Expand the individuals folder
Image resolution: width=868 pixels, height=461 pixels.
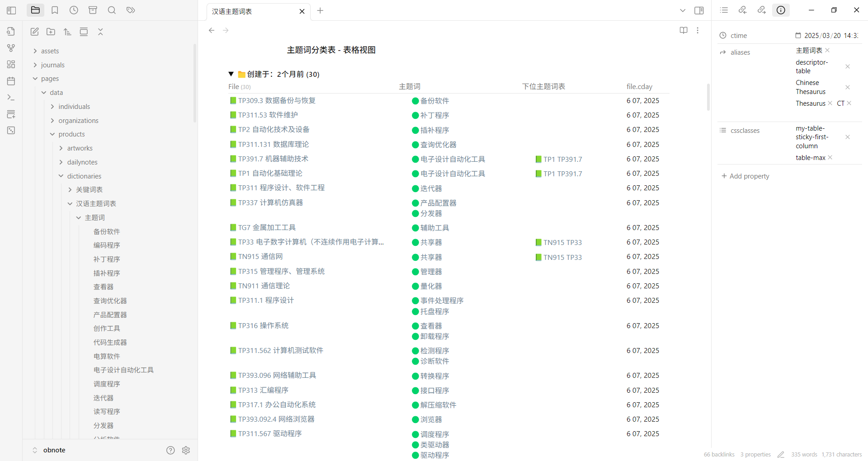pos(52,107)
